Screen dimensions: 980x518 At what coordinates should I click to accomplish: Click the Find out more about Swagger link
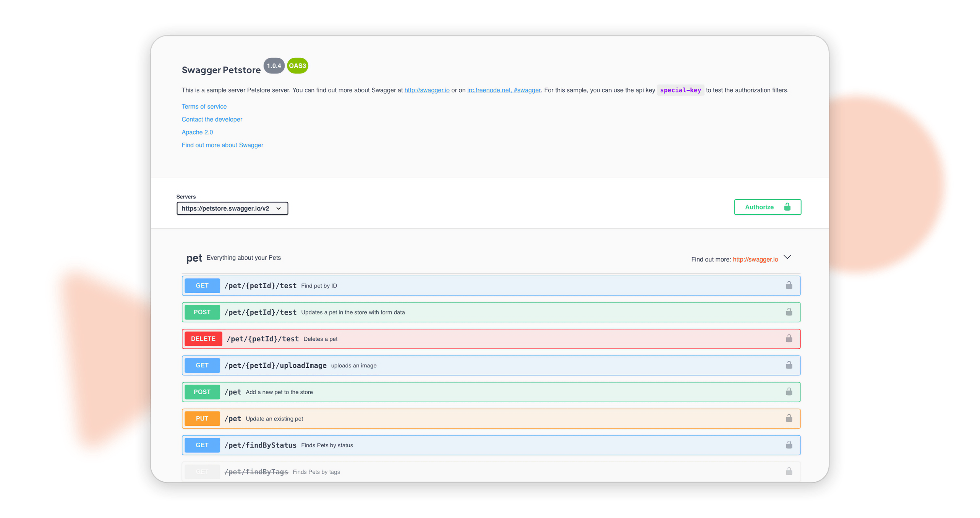click(x=222, y=145)
